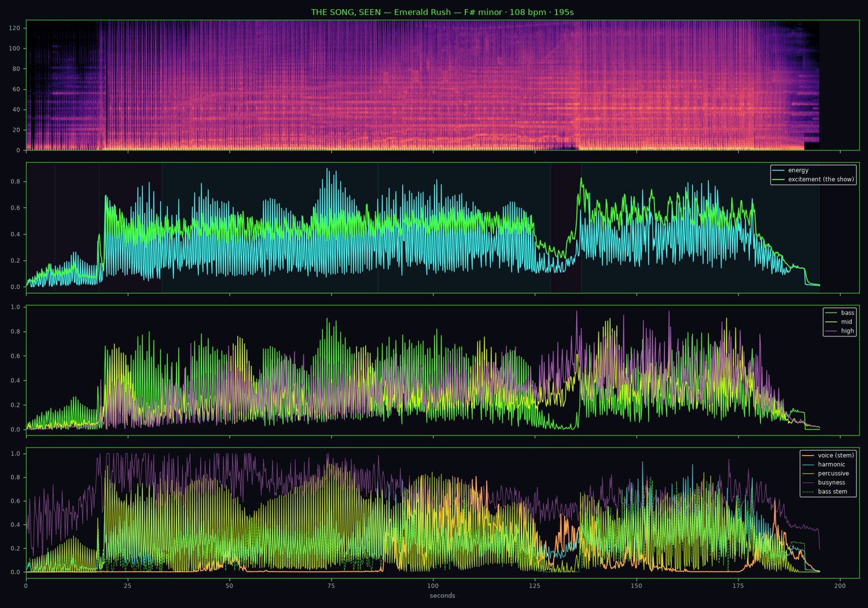868x608 pixels.
Task: Click the energy y-axis tick label '0.8'
Action: (15, 182)
